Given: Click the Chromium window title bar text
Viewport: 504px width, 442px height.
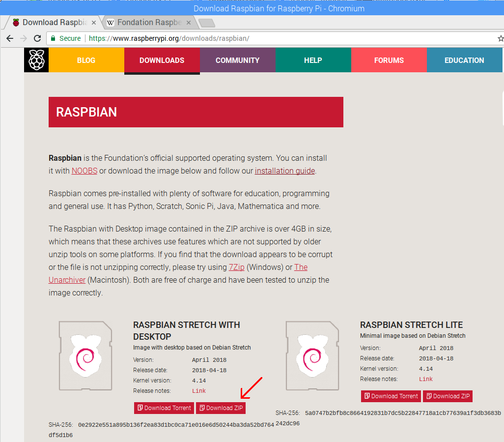Looking at the screenshot, I should click(x=279, y=8).
